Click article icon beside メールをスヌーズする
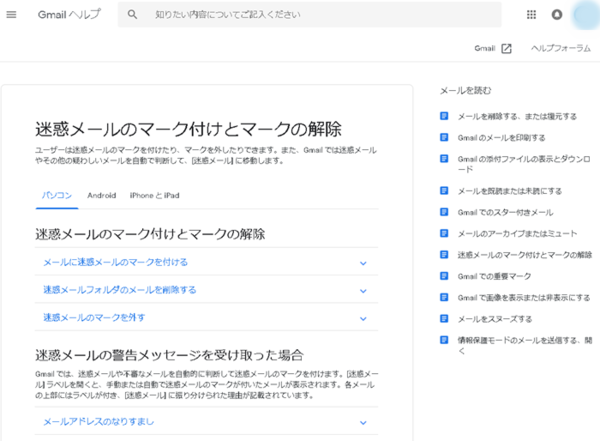Screen dimensions: 600x441 click(444, 319)
